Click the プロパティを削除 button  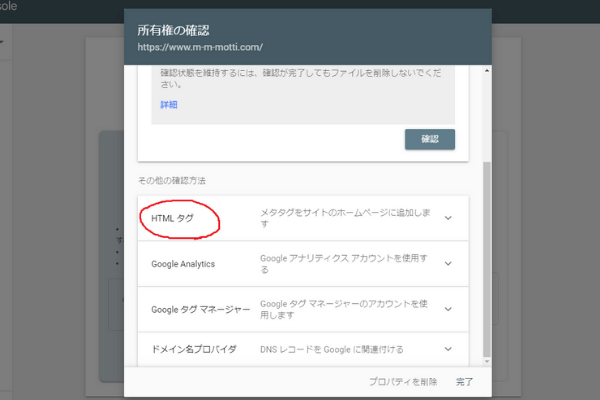click(403, 382)
